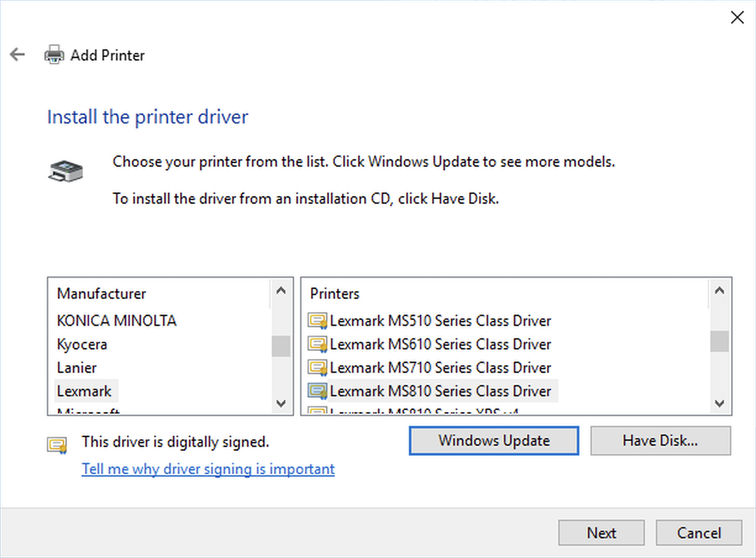Proceed with the Next button
This screenshot has height=558, width=756.
point(602,533)
